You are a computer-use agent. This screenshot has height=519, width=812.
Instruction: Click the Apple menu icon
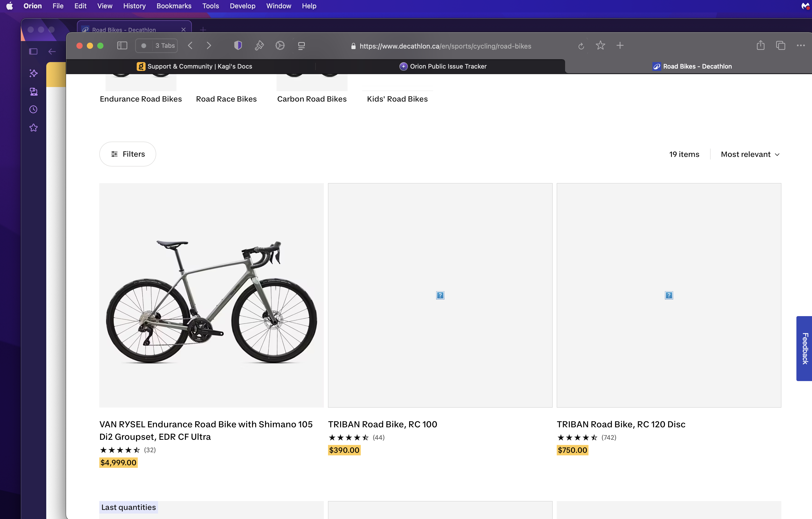9,6
